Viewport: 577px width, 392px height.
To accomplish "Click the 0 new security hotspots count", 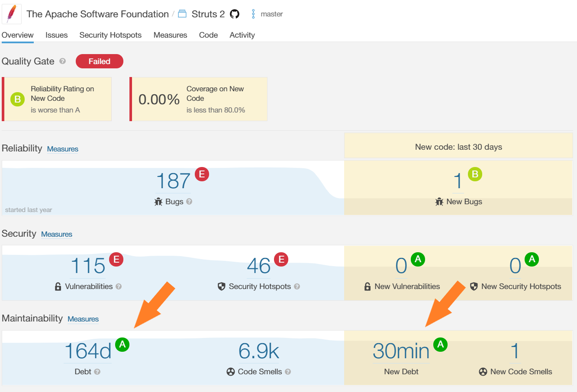I will (515, 266).
